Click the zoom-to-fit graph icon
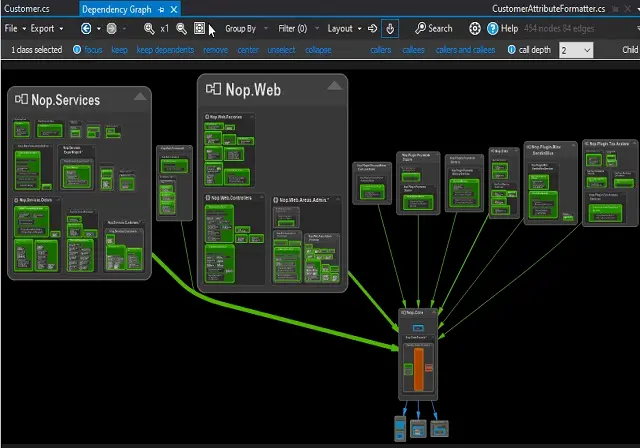640x448 pixels. click(x=199, y=28)
